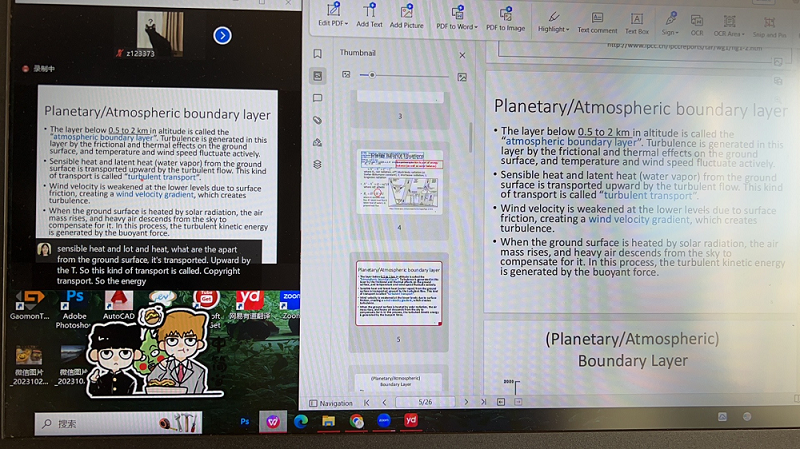Image resolution: width=800 pixels, height=449 pixels.
Task: Click the Add Picture tool
Action: (406, 16)
